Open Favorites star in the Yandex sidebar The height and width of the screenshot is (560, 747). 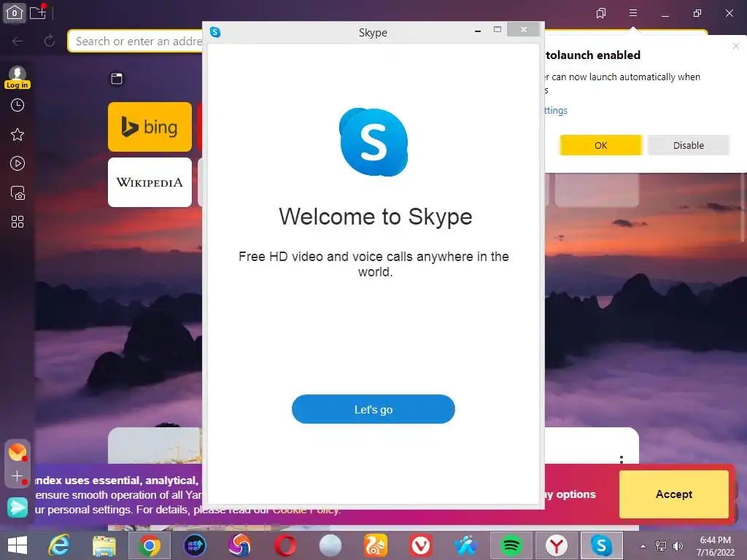click(x=18, y=134)
